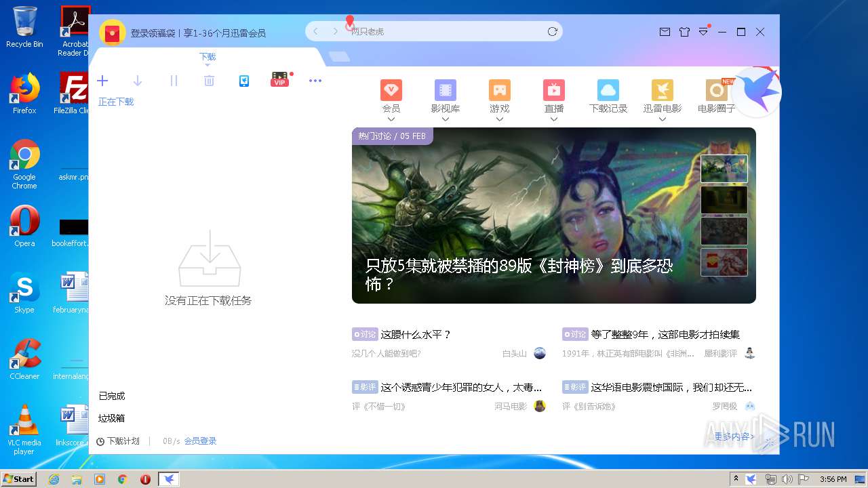Screen dimensions: 868x488
Task: Click the forward arrow in the search bar
Action: coord(335,32)
